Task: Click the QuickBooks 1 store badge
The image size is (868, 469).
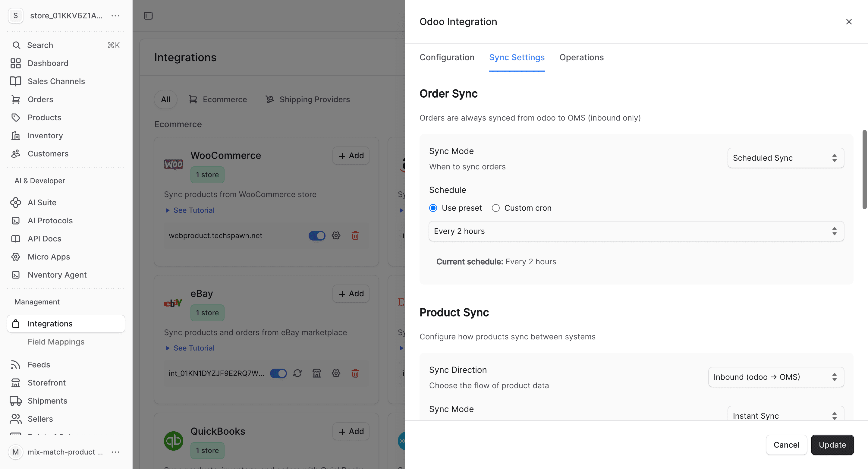Action: click(207, 451)
